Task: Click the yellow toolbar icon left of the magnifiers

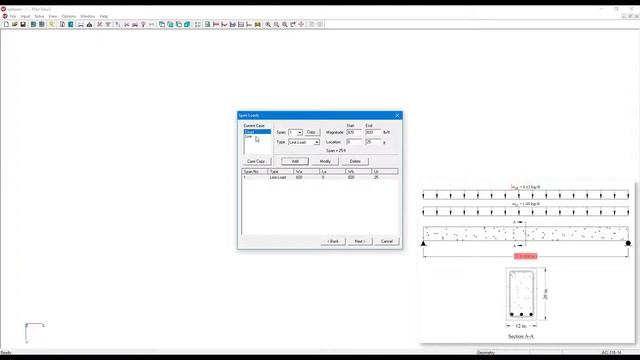Action: pos(258,24)
